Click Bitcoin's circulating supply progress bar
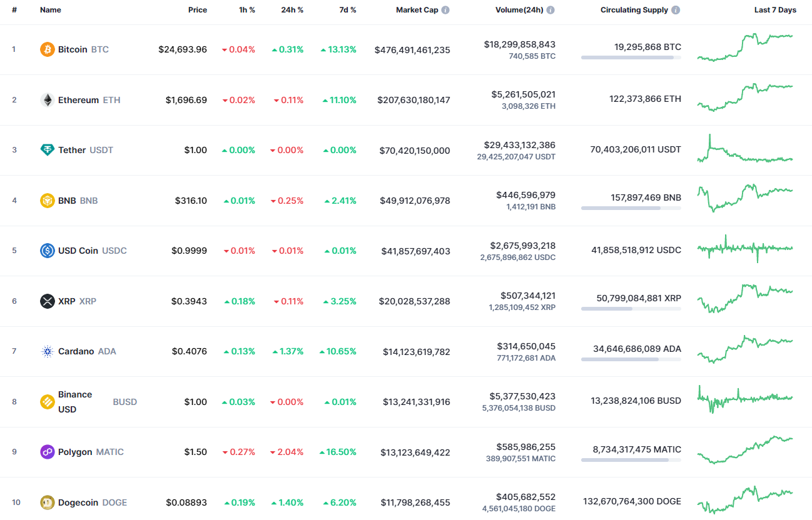 point(631,57)
